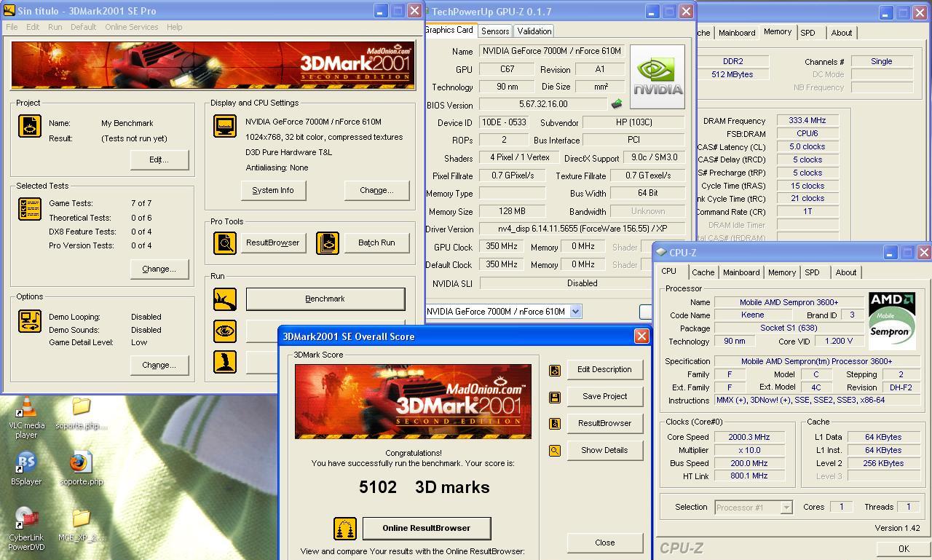Viewport: 932px width, 560px height.
Task: Click the DRAM Frequency value 333.4 MHz
Action: [807, 120]
